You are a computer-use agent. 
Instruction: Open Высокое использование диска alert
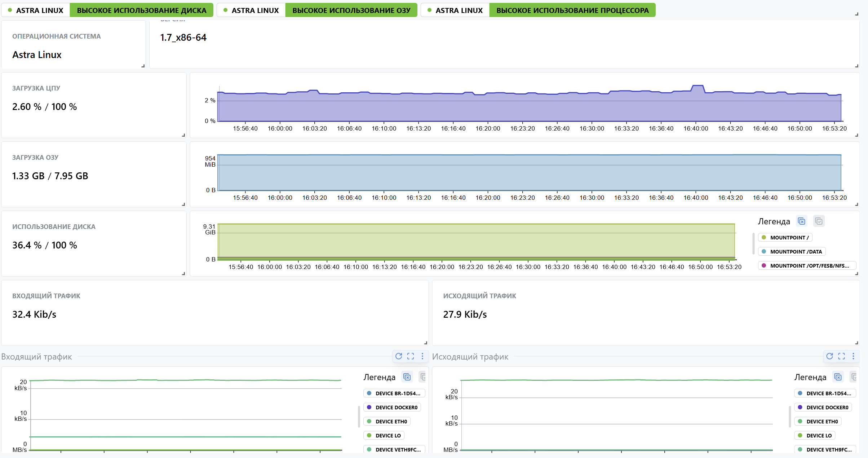coord(142,10)
